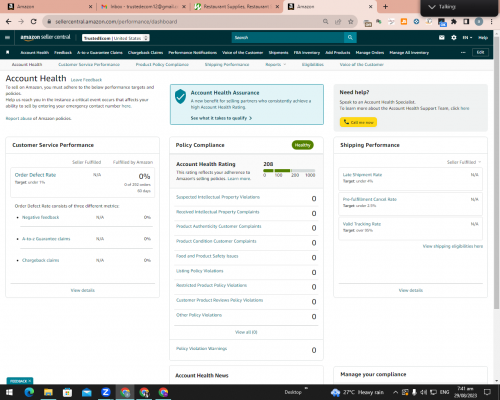Viewport: 500px width, 400px height.
Task: Switch to the Restaurant Supplies browser tab
Action: pos(237,7)
